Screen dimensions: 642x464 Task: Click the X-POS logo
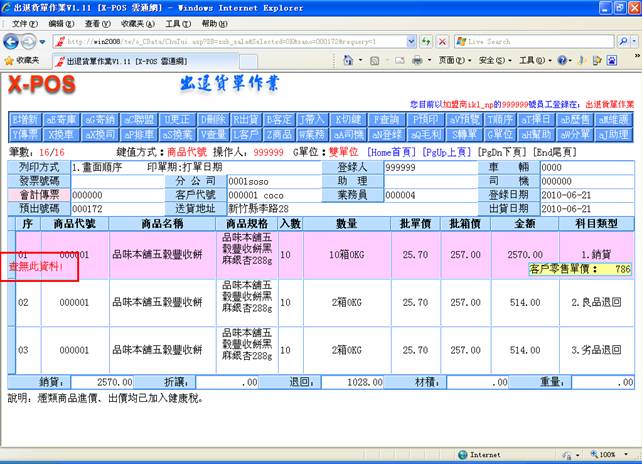43,87
